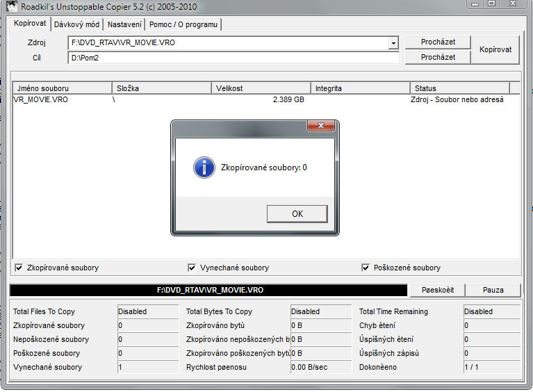Toggle the Poškozené soubory checkbox
533x392 pixels.
(x=366, y=268)
